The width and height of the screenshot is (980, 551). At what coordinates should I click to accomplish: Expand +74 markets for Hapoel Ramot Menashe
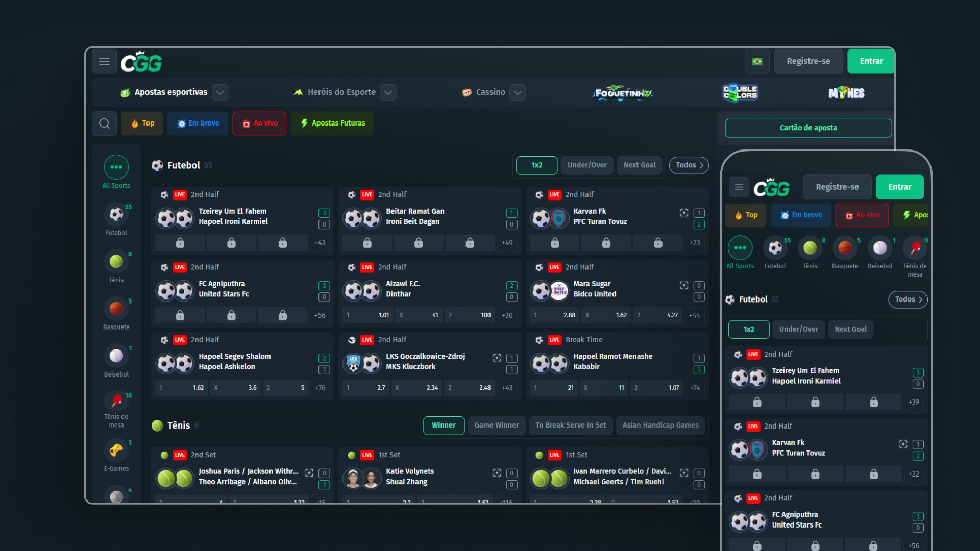[x=695, y=388]
